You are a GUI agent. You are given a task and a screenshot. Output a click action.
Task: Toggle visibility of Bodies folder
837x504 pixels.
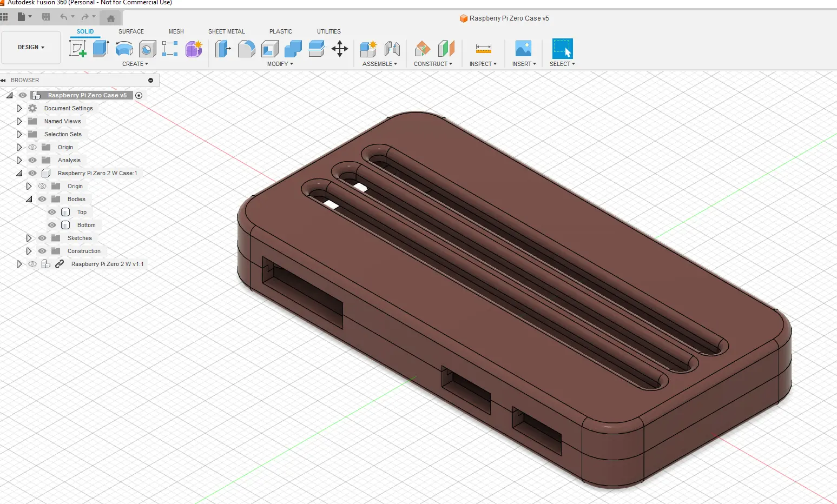[42, 199]
